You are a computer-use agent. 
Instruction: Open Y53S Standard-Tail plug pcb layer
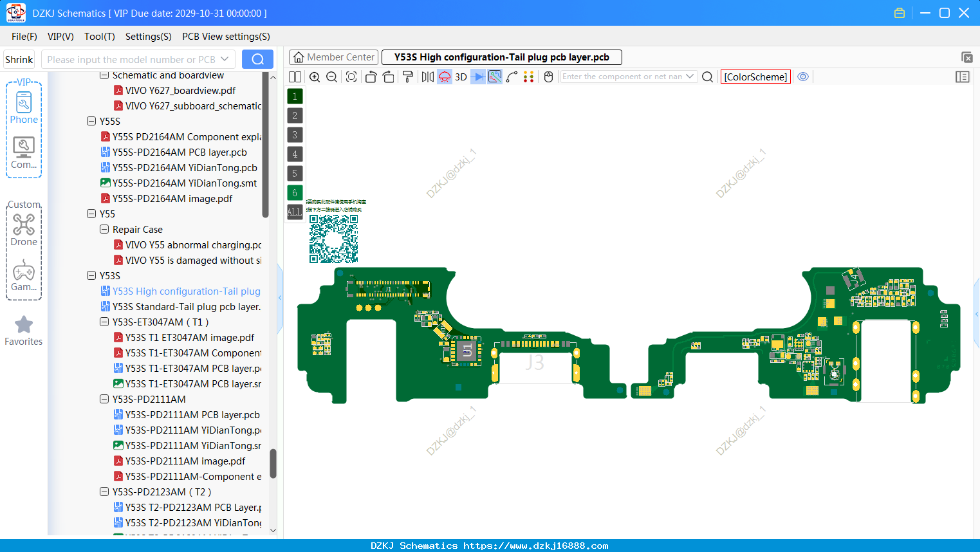pyautogui.click(x=187, y=306)
